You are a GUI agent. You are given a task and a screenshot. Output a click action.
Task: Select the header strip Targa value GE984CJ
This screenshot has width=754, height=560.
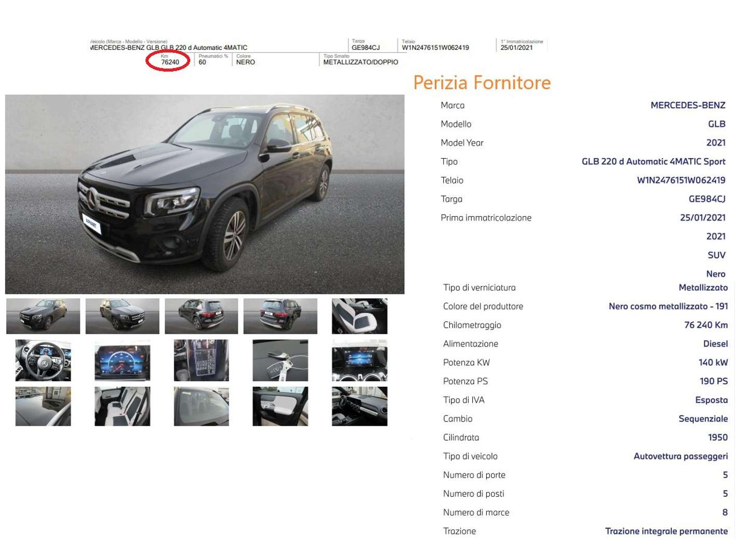[366, 48]
